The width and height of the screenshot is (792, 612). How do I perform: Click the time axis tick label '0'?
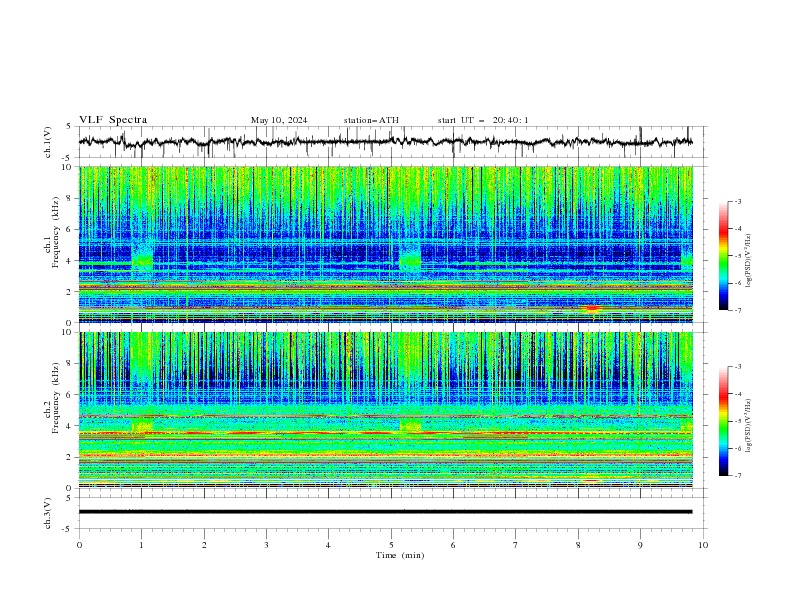tap(79, 545)
